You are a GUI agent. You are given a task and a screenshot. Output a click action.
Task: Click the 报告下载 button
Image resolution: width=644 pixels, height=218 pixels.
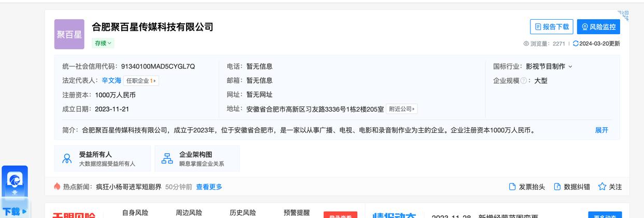551,27
